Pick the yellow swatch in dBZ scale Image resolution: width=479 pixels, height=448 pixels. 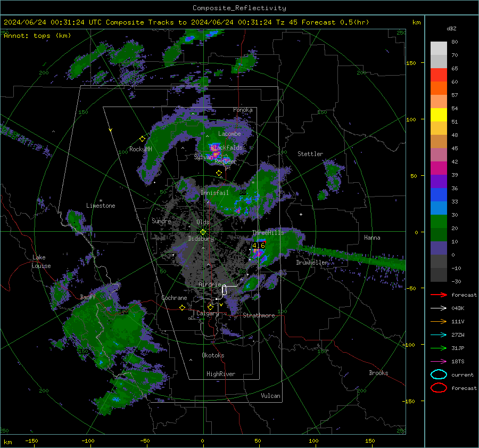[439, 115]
